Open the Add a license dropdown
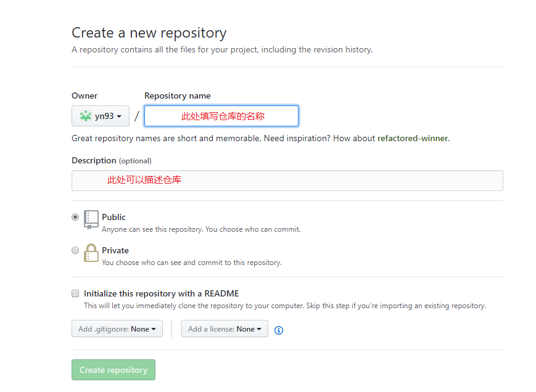Viewport: 536px width, 392px height. pos(225,329)
